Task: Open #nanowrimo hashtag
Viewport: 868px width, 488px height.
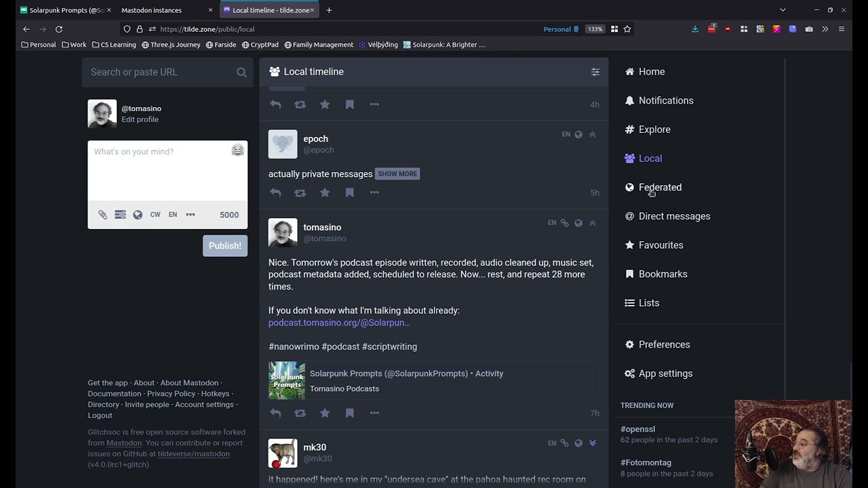Action: click(x=294, y=346)
